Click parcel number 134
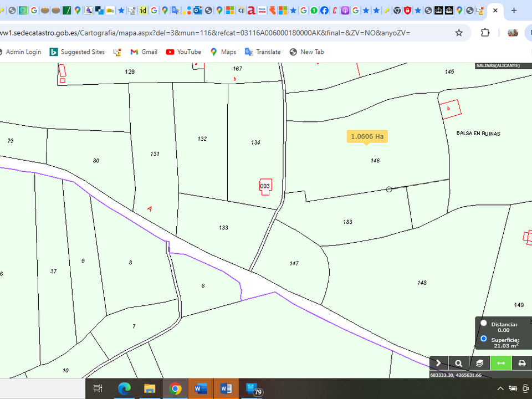 point(255,142)
